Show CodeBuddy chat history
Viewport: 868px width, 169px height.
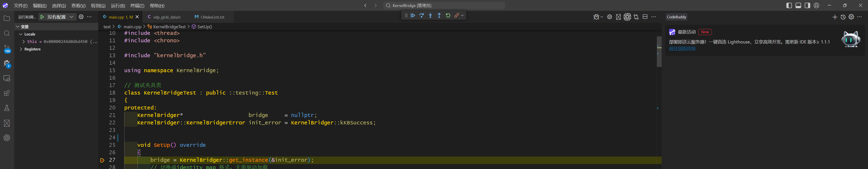[x=843, y=17]
